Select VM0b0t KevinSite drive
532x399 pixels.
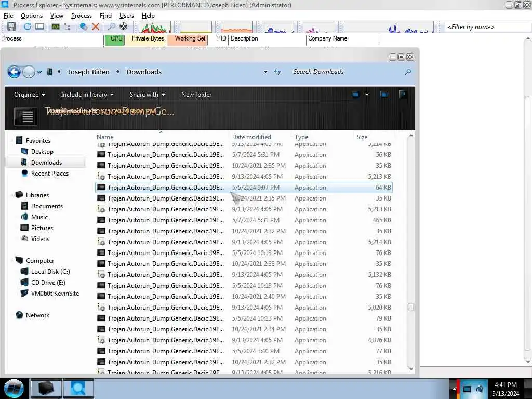[x=55, y=294]
